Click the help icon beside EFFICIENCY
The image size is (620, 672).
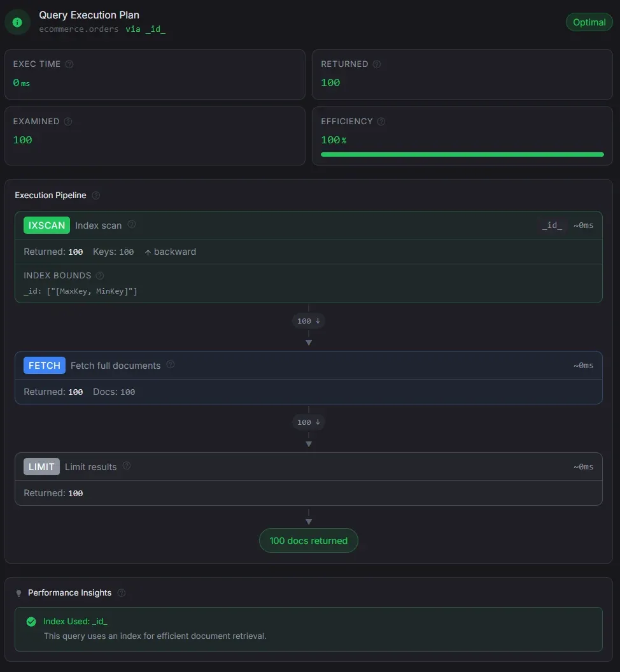point(381,122)
